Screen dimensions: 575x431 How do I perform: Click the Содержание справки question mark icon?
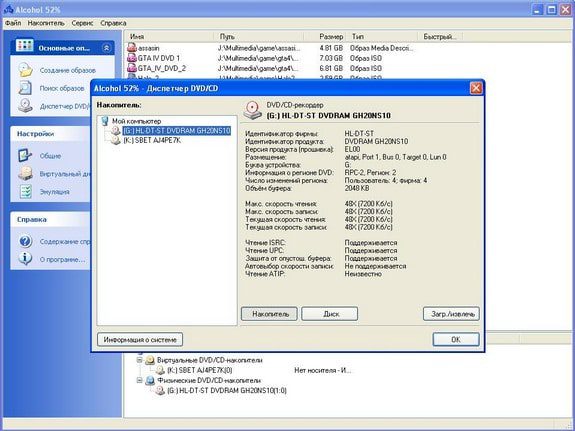(x=26, y=241)
